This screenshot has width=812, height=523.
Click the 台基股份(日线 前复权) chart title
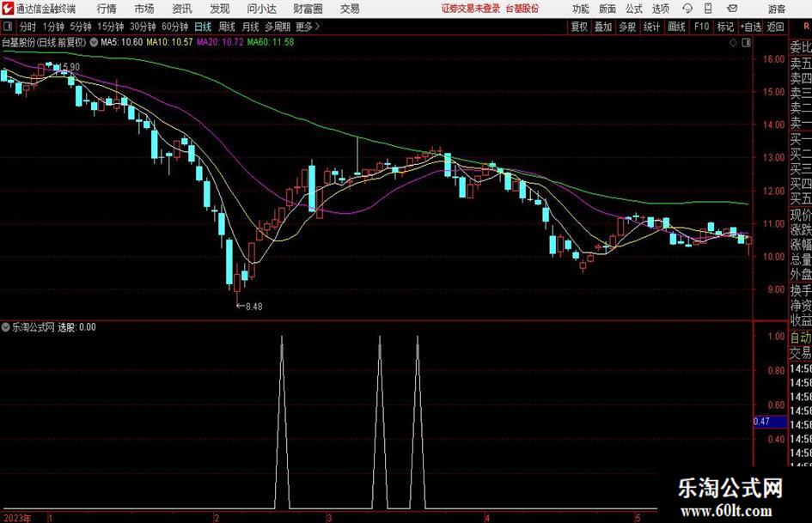44,42
